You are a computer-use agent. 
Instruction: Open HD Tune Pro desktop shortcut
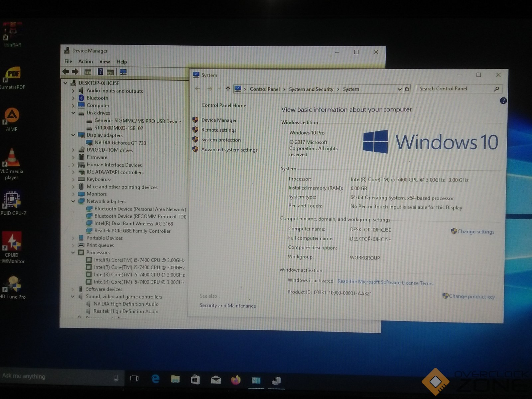click(13, 287)
